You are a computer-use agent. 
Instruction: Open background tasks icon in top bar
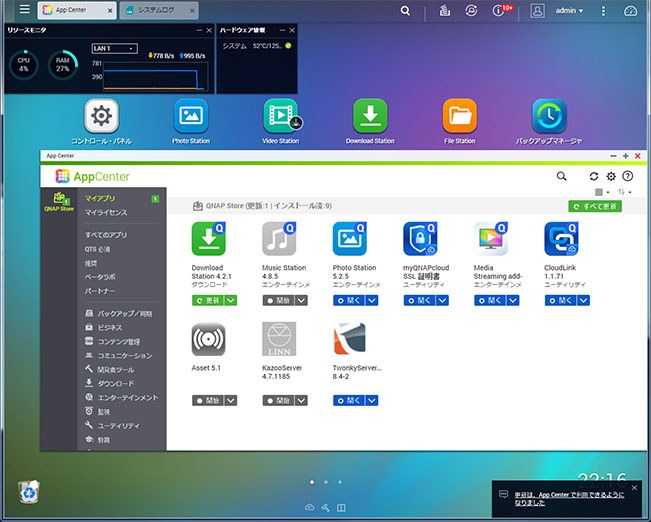(x=445, y=10)
